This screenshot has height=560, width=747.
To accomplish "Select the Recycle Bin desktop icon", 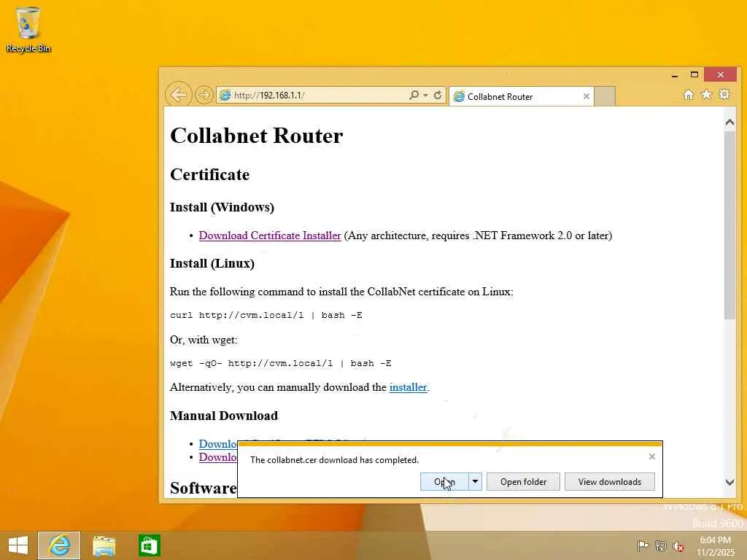I will click(28, 29).
